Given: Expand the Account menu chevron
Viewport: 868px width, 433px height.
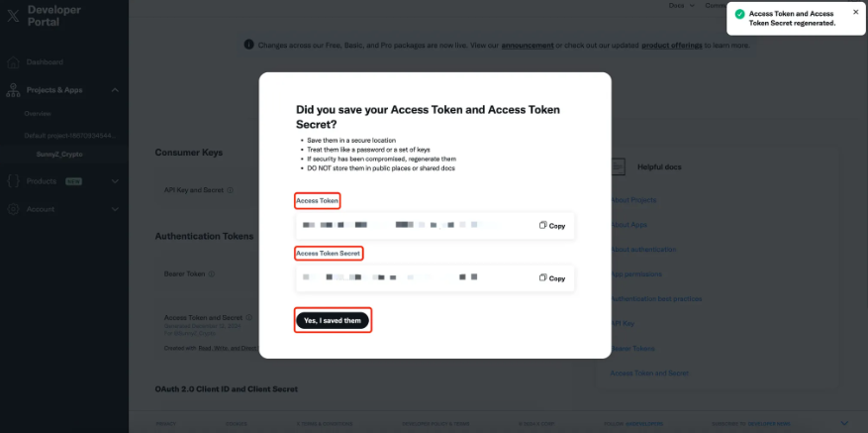Looking at the screenshot, I should click(x=115, y=209).
